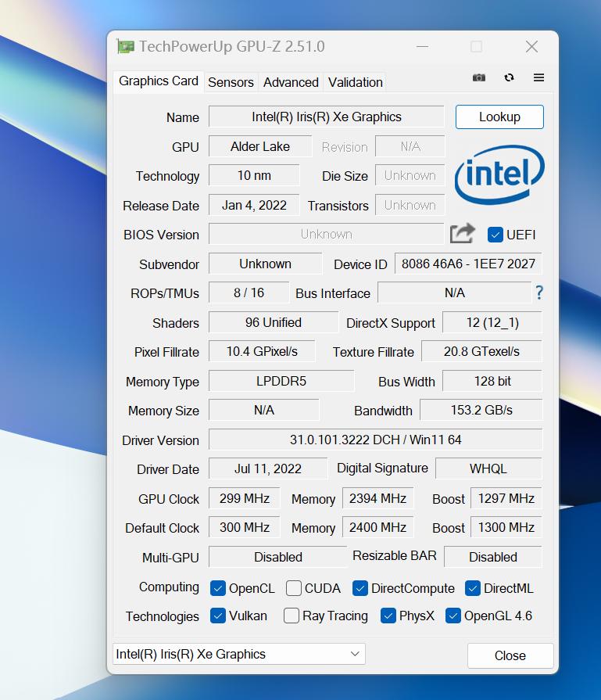This screenshot has height=700, width=601.
Task: Click the Digital Signature value WHQL
Action: (x=488, y=468)
